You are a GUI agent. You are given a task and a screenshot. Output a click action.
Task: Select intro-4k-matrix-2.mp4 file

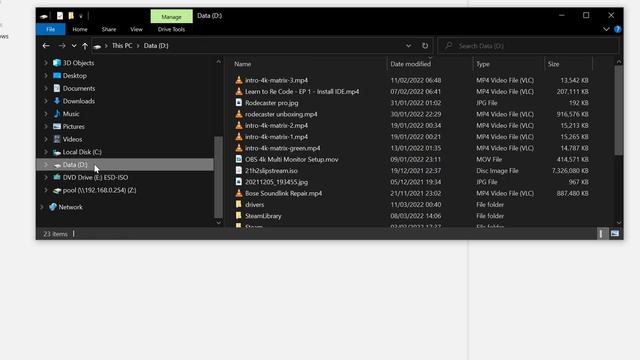tap(276, 125)
